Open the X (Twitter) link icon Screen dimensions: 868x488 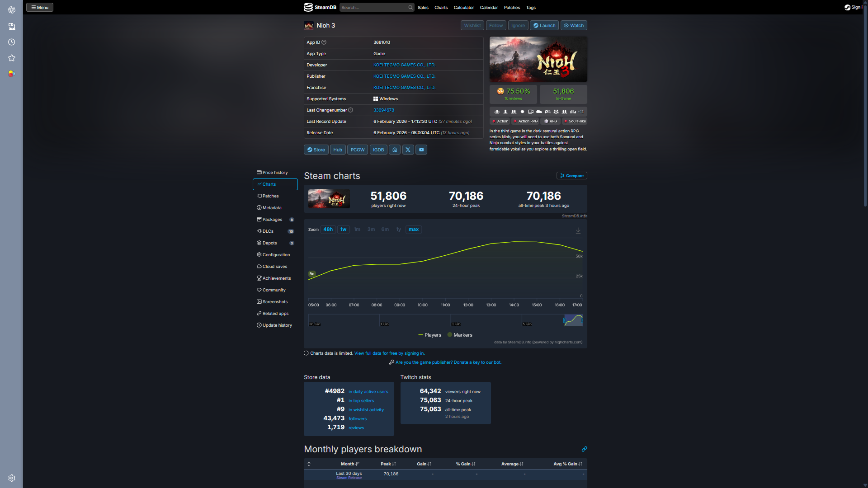pos(408,150)
